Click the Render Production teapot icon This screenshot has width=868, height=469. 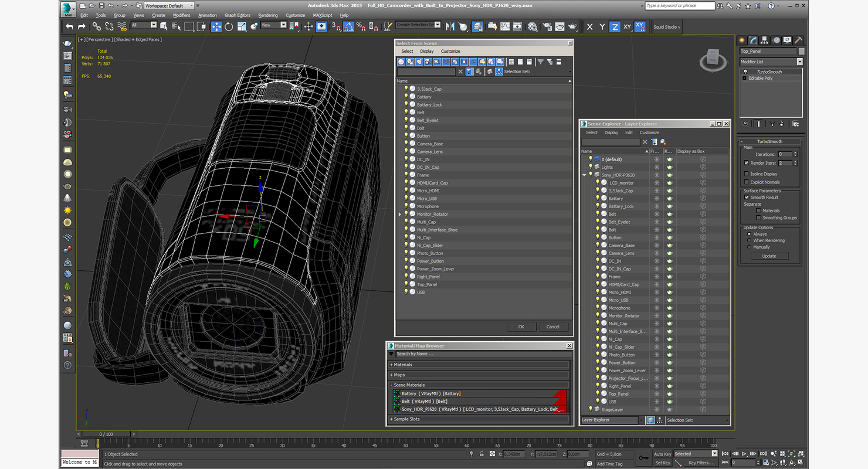(x=573, y=26)
